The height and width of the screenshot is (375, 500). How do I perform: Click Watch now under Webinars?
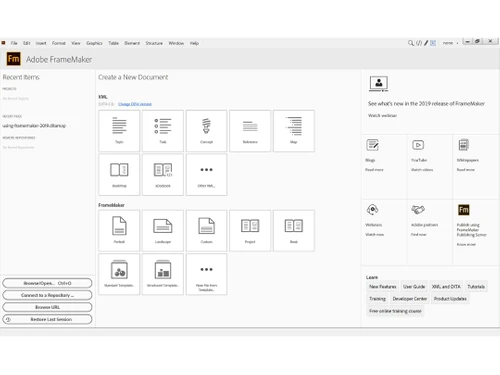375,234
